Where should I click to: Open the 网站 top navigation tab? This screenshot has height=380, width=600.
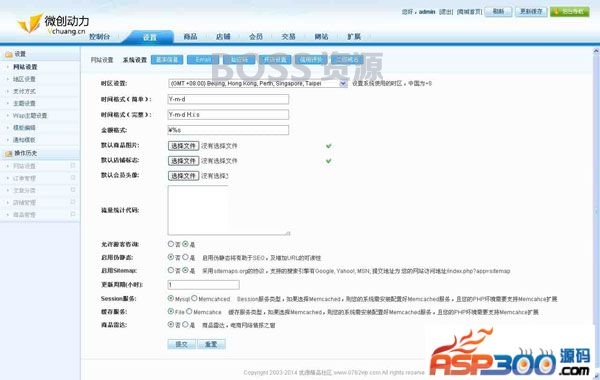[321, 37]
